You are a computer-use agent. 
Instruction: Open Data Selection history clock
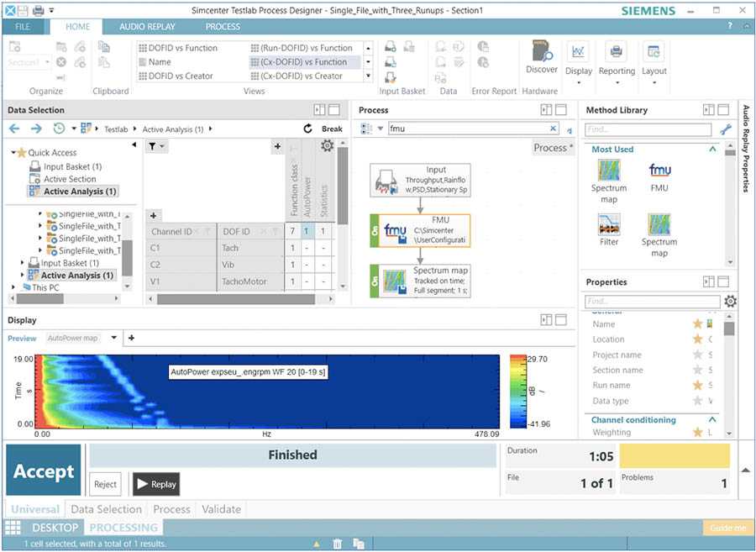pyautogui.click(x=59, y=129)
